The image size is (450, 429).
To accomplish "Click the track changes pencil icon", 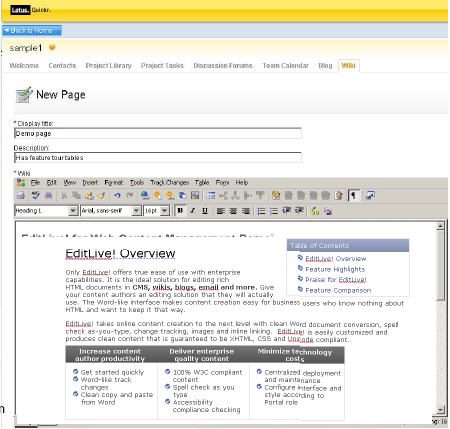I will coord(275,196).
